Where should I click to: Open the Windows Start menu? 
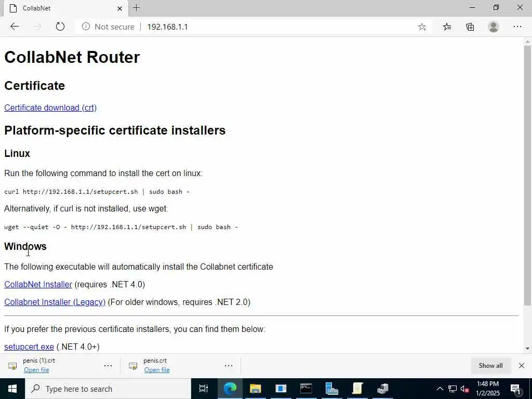pyautogui.click(x=12, y=389)
